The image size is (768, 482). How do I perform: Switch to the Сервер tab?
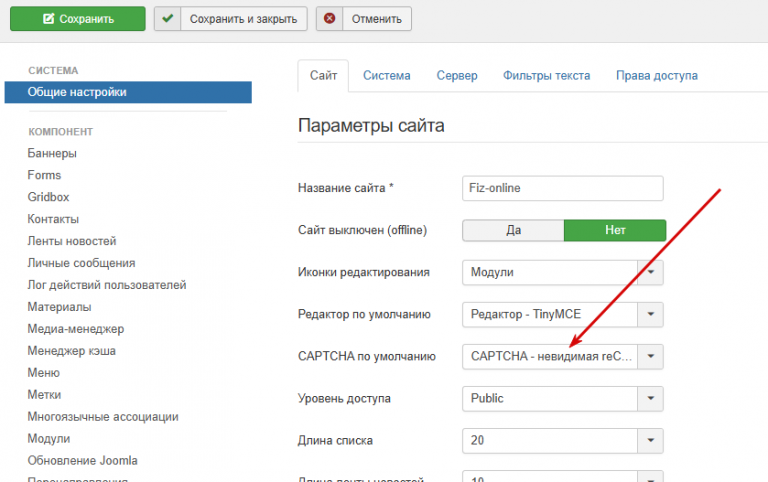pyautogui.click(x=457, y=75)
